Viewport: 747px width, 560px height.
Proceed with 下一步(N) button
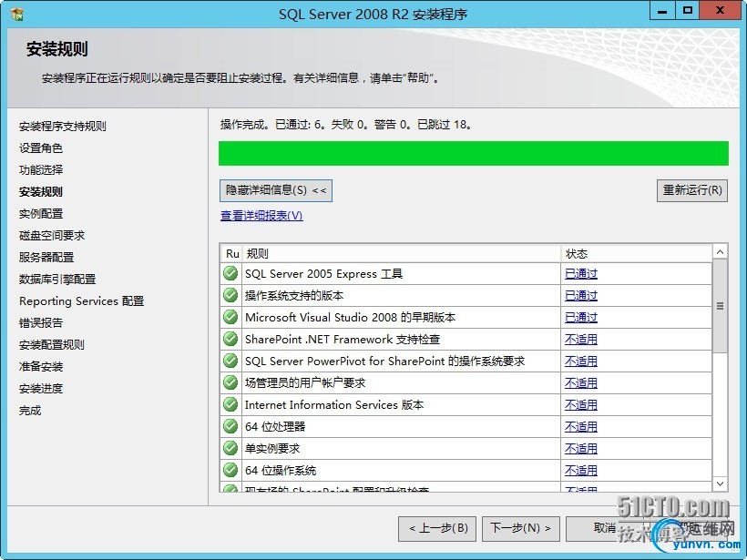coord(521,528)
